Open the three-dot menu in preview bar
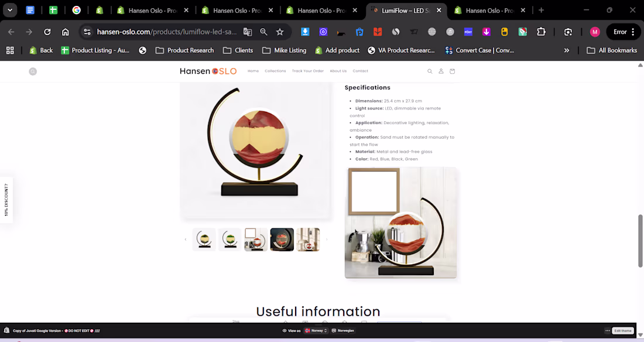Viewport: 644px width, 342px height. coord(608,330)
